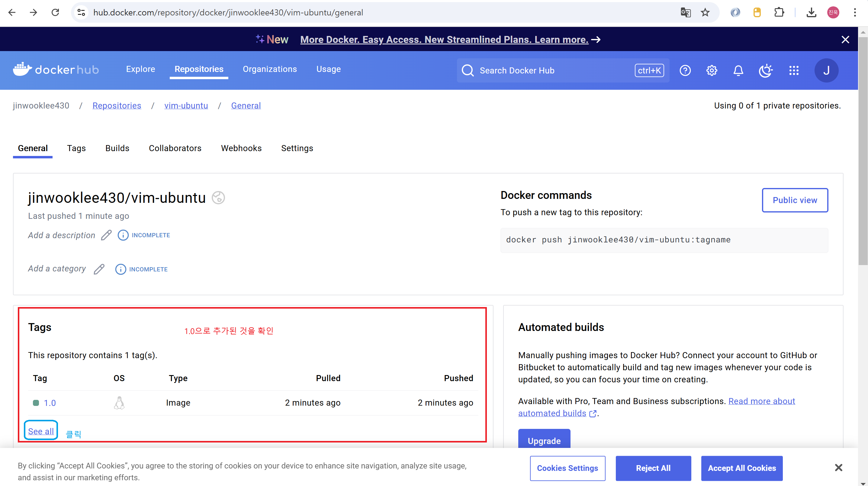Open the apps grid menu icon
Image resolution: width=868 pixels, height=486 pixels.
(x=793, y=70)
